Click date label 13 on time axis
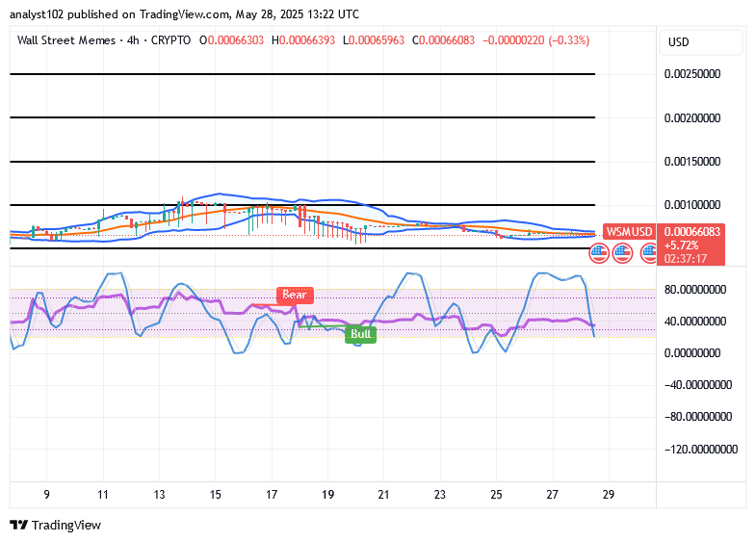This screenshot has height=542, width=756. click(159, 495)
